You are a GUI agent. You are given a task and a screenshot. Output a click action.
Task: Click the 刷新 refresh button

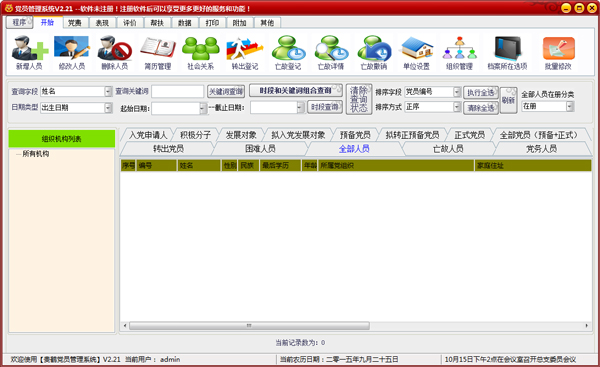click(x=509, y=100)
